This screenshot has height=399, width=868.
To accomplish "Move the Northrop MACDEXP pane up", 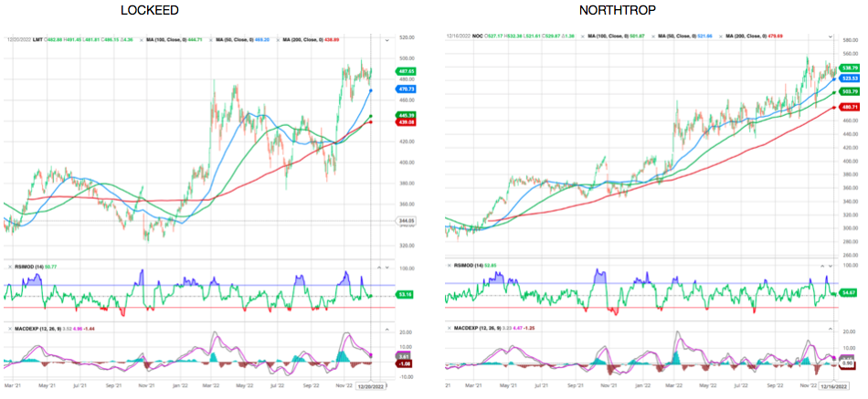I will click(x=830, y=328).
